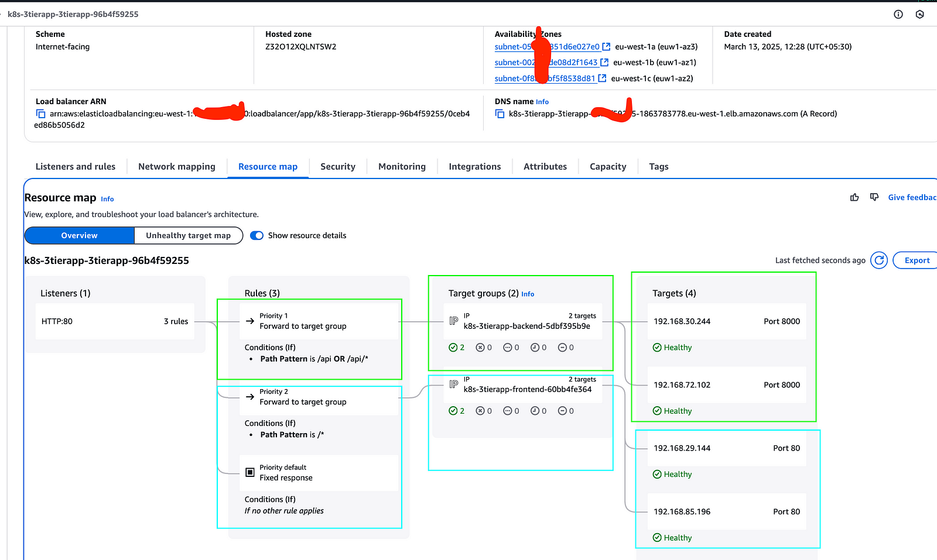937x560 pixels.
Task: Open external link for eu-west-1c subnet
Action: (602, 78)
